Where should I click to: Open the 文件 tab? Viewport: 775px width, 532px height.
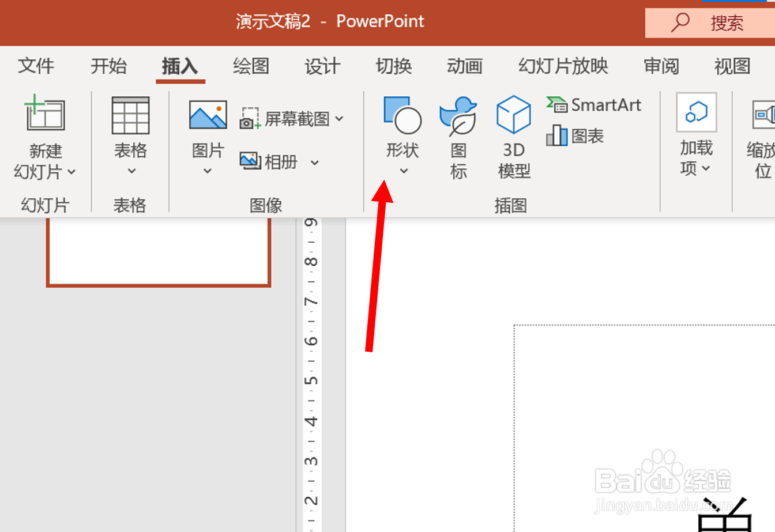(x=36, y=66)
